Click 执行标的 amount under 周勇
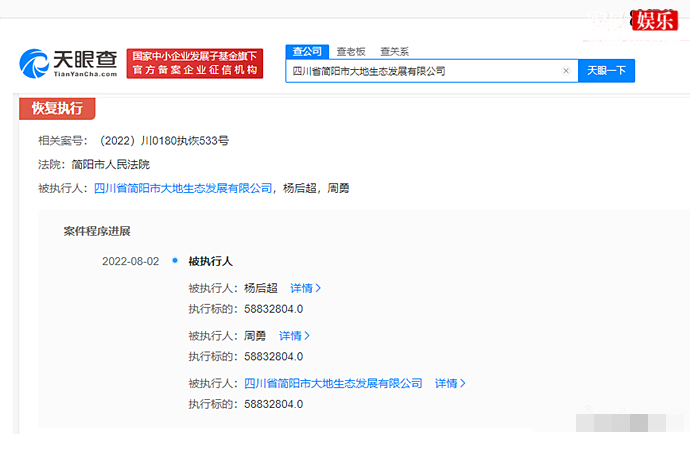Viewport: 690px width, 476px height. click(x=274, y=357)
